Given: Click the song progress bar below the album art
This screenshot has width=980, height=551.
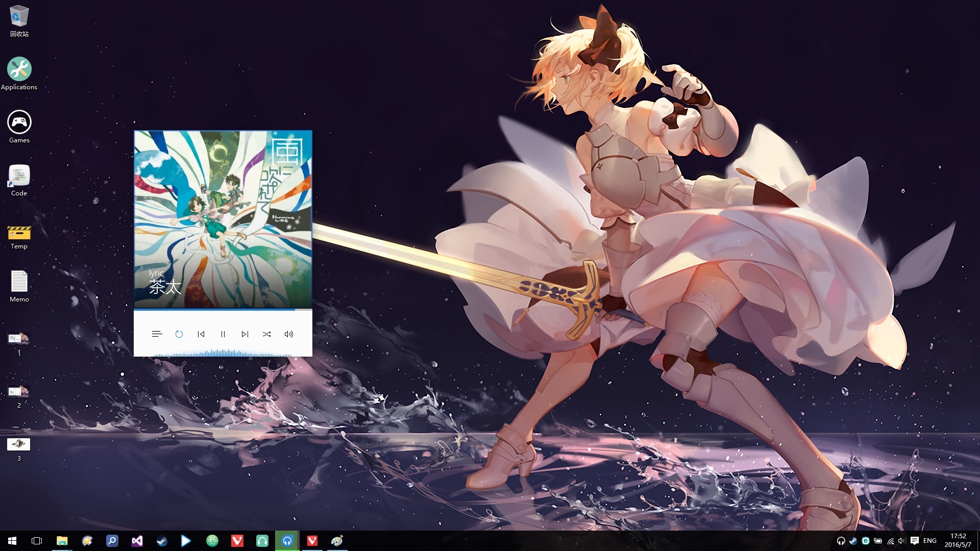Looking at the screenshot, I should 223,309.
